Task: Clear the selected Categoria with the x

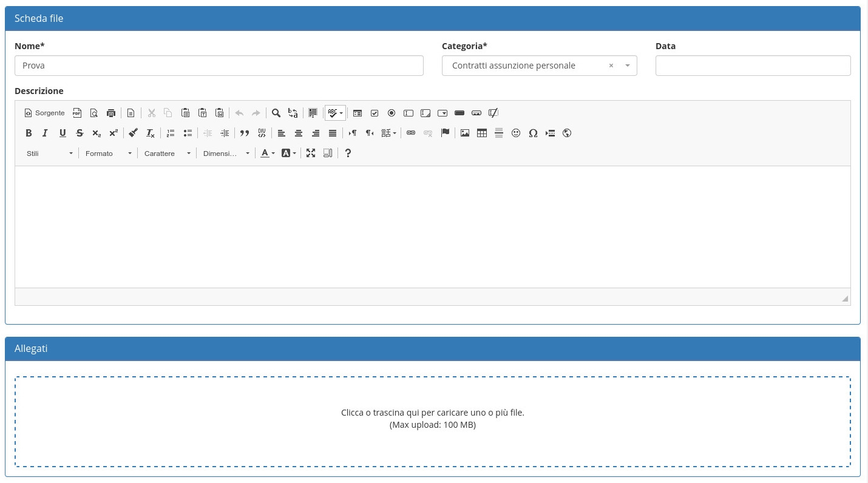Action: coord(611,66)
